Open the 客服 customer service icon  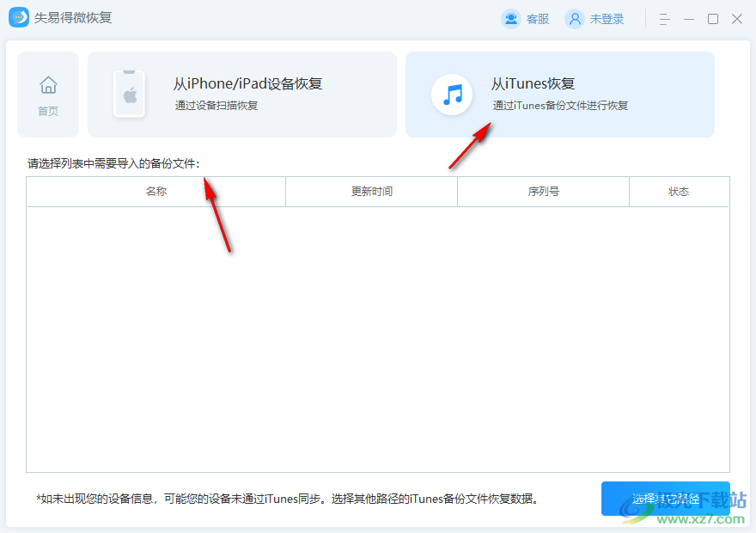tap(510, 19)
